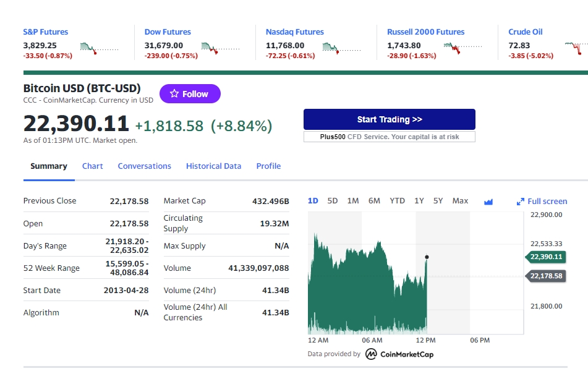This screenshot has width=588, height=371.
Task: Click the 'CCC - CoinMarketCap. Currency in USD' subtitle
Action: click(88, 100)
